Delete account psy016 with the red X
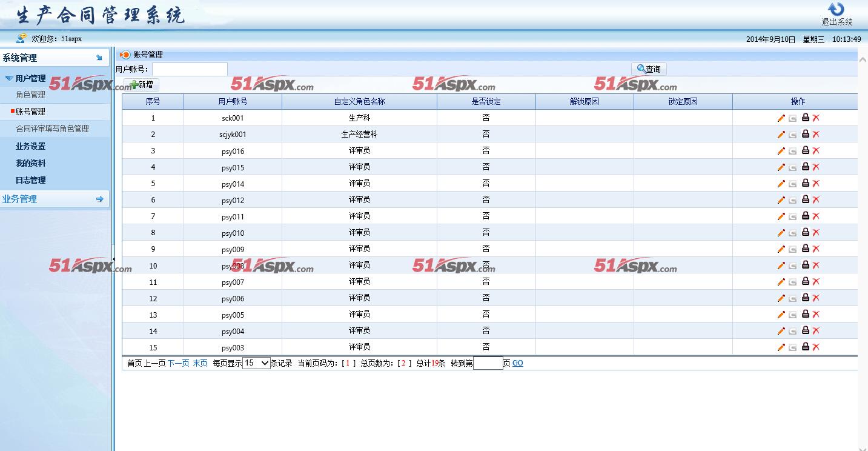 816,151
